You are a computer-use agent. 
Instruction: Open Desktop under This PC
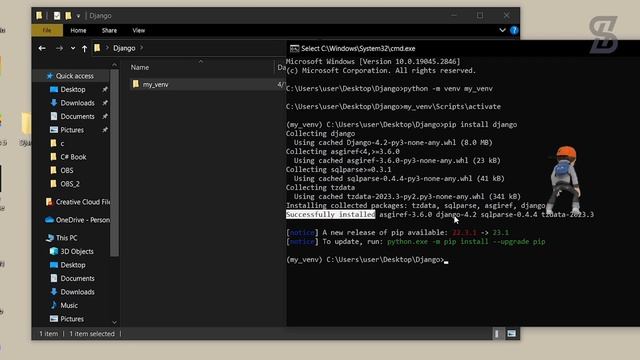[73, 265]
